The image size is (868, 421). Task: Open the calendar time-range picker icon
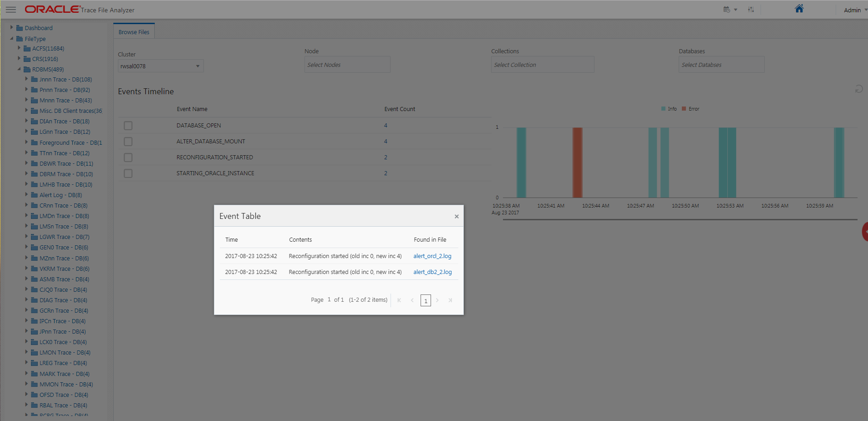tap(726, 10)
